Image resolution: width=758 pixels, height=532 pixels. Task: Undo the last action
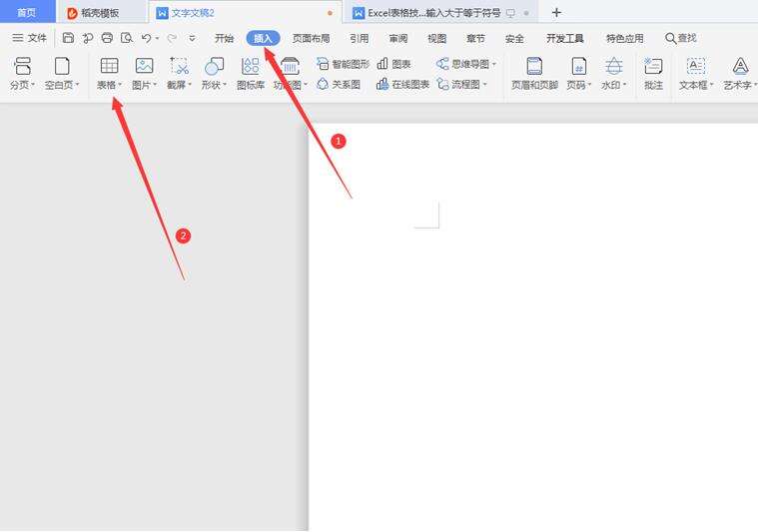click(146, 38)
